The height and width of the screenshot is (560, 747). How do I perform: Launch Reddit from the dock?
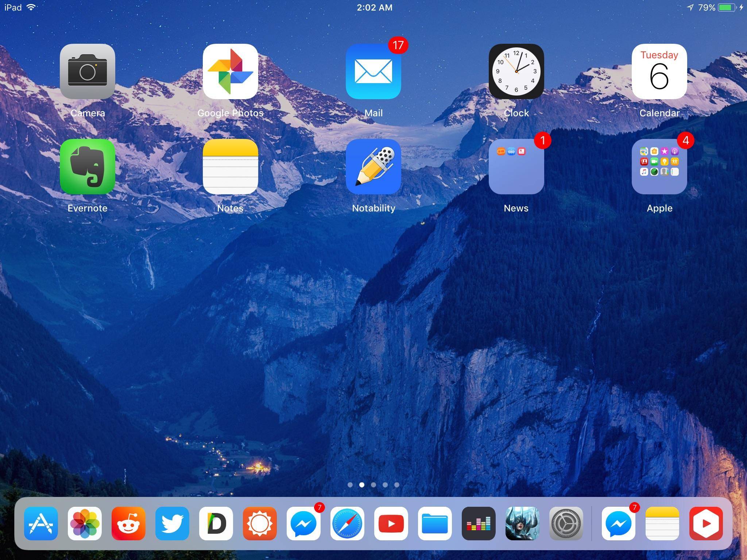tap(128, 524)
